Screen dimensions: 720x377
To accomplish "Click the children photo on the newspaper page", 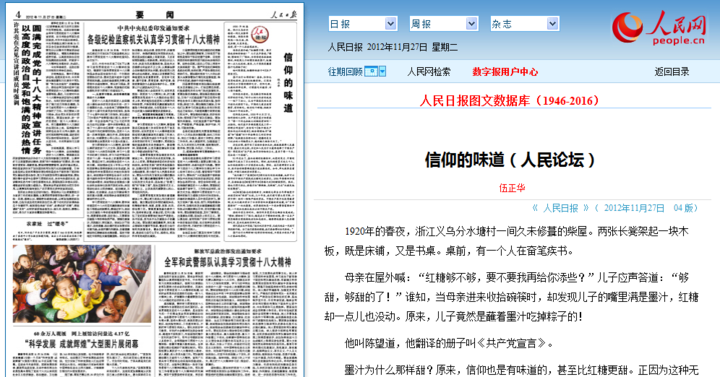I will click(82, 283).
